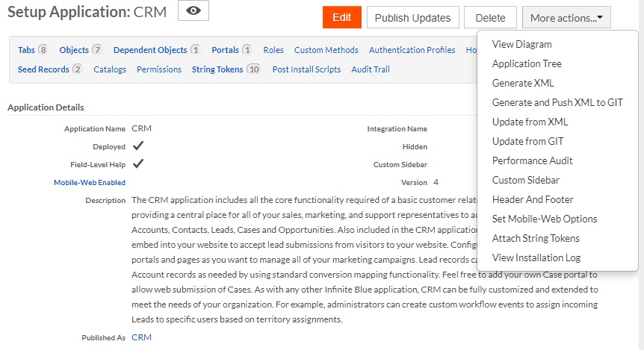Click the orange Edit button
The image size is (644, 350).
pos(341,18)
